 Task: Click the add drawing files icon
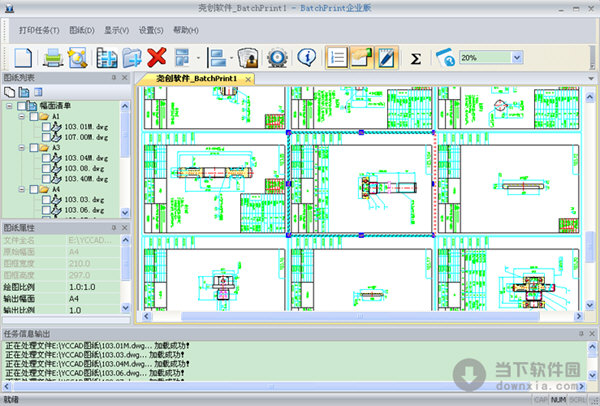coord(107,58)
